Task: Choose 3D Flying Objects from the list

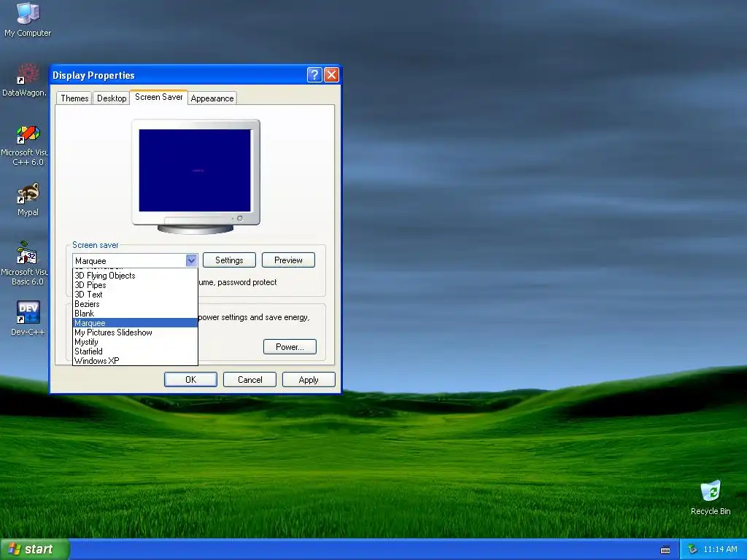Action: tap(135, 275)
